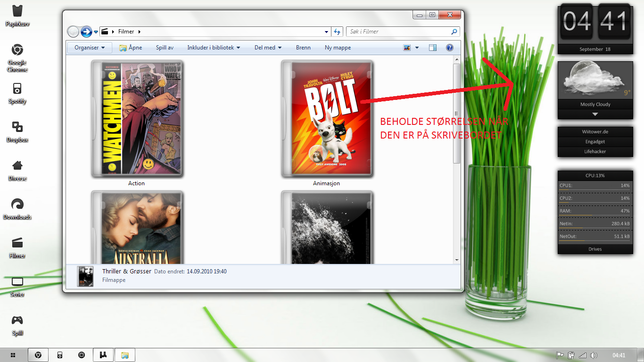Click the Spotify taskbar icon
The height and width of the screenshot is (362, 644).
click(x=60, y=355)
